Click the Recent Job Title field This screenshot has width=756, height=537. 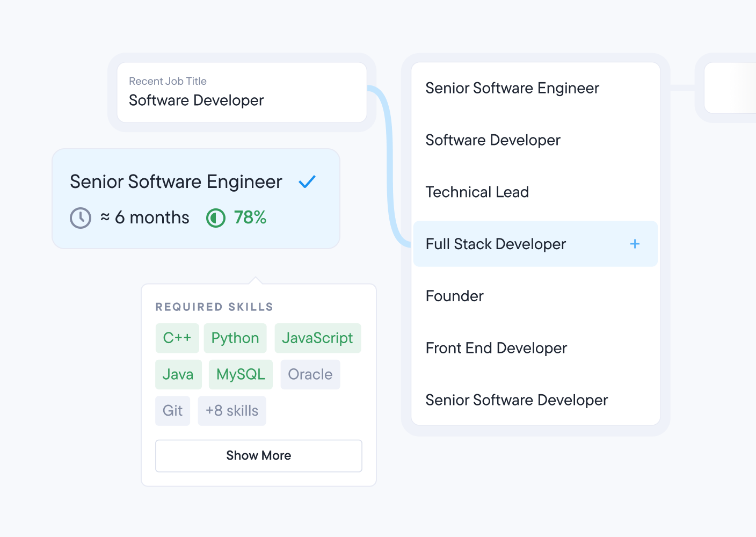(x=242, y=92)
